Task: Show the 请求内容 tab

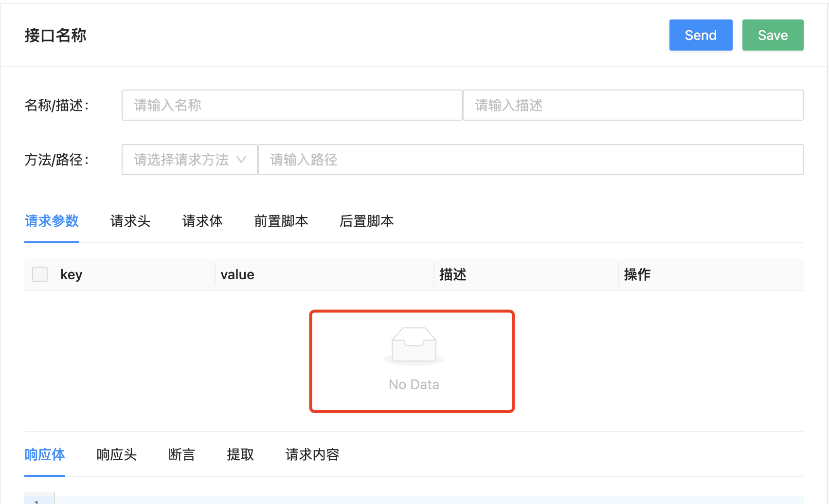Action: 312,455
